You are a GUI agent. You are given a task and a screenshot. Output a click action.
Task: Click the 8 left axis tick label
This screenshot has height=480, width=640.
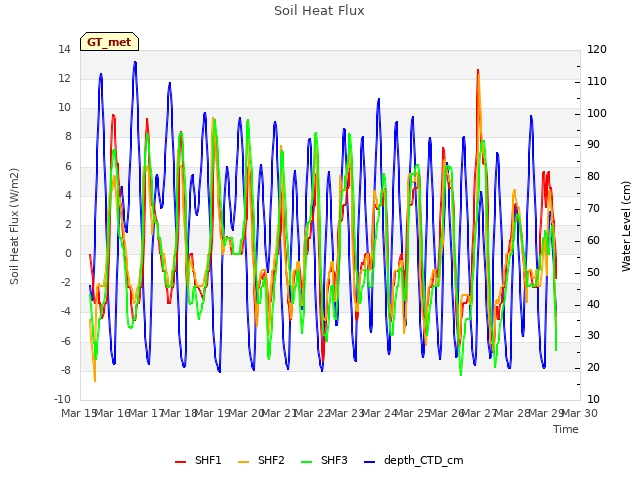(68, 137)
